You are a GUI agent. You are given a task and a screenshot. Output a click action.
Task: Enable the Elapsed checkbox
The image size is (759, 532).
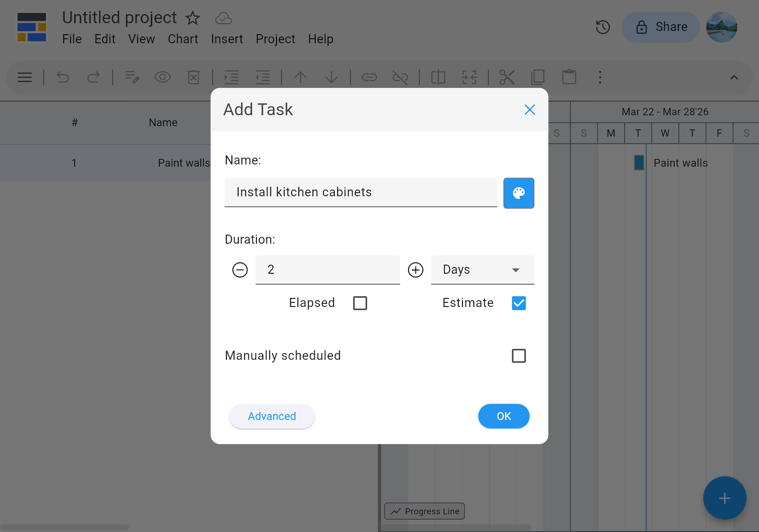(x=360, y=303)
